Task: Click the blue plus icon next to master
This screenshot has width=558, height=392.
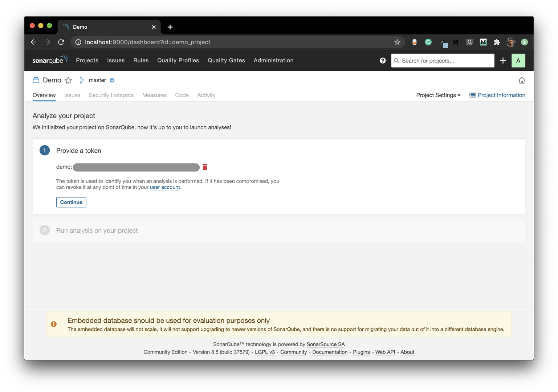Action: (x=112, y=80)
